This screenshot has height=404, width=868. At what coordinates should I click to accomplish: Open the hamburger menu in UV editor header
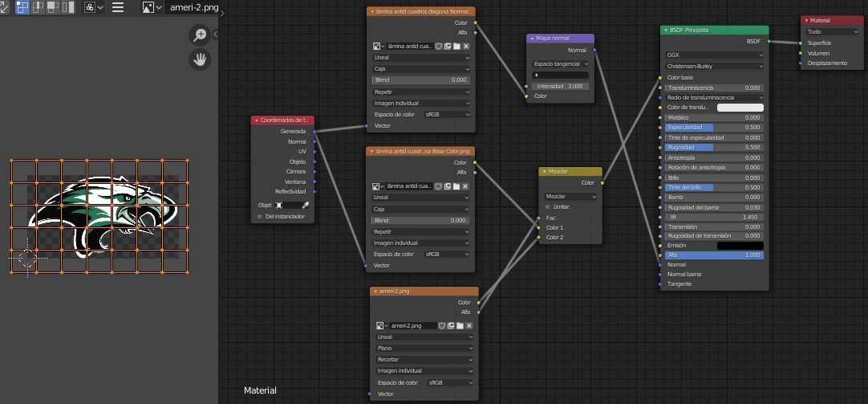[118, 7]
